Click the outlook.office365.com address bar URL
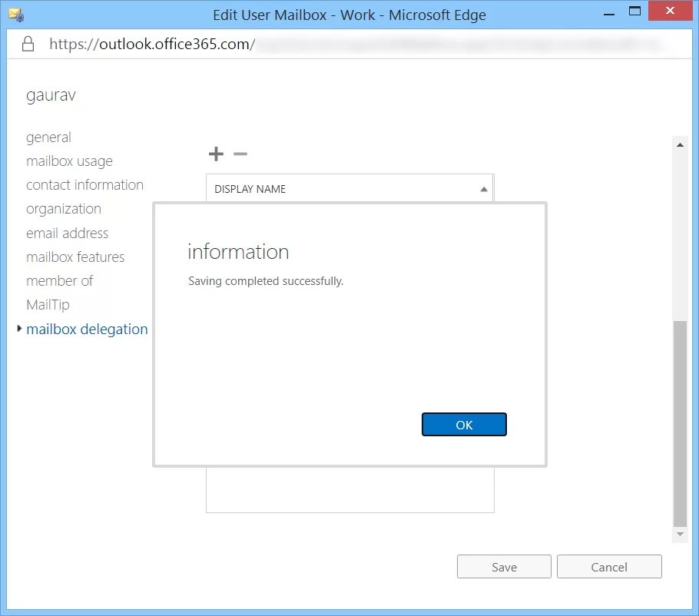Image resolution: width=699 pixels, height=616 pixels. (x=151, y=44)
